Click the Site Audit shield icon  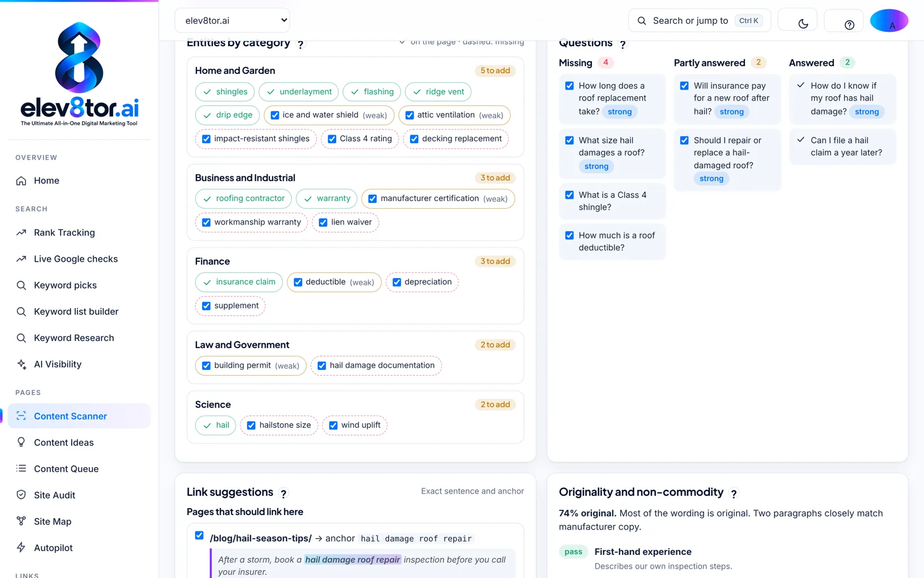pyautogui.click(x=21, y=495)
